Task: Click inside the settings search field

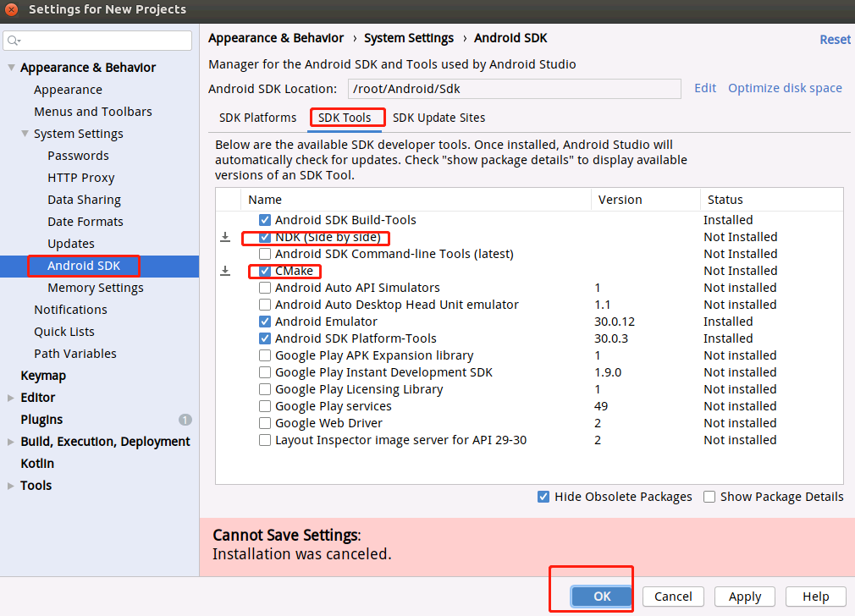Action: (102, 40)
